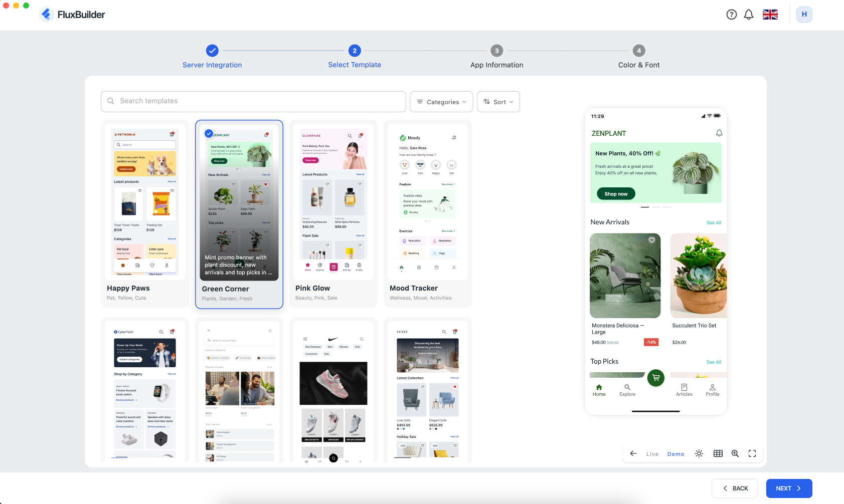Click the NEXT button
This screenshot has width=844, height=504.
tap(789, 488)
